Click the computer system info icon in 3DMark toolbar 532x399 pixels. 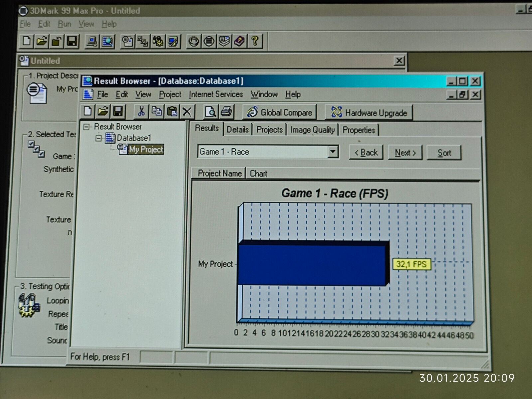point(92,42)
